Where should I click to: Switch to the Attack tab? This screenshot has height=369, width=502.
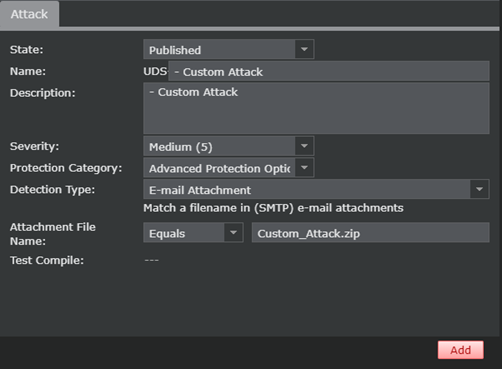29,14
